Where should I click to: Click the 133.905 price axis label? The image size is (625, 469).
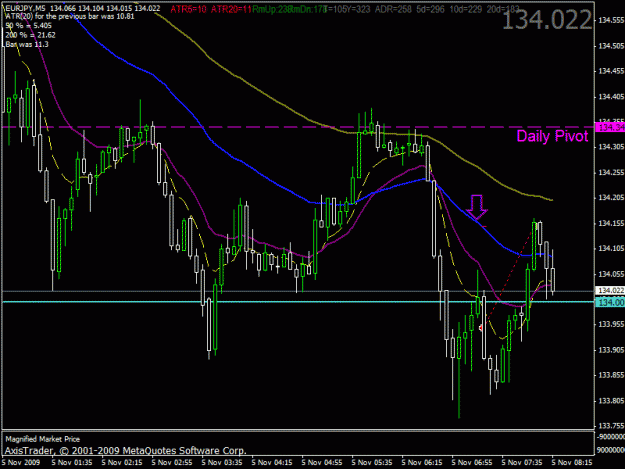click(x=611, y=349)
